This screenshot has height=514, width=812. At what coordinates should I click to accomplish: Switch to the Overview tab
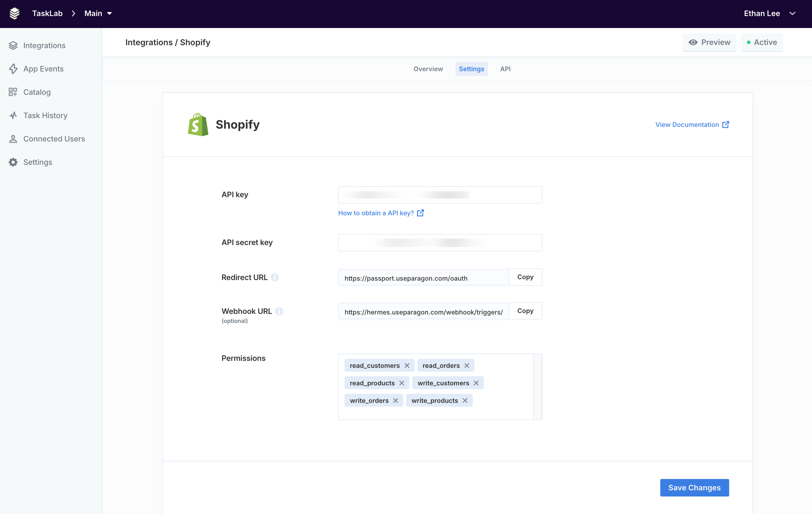(428, 69)
